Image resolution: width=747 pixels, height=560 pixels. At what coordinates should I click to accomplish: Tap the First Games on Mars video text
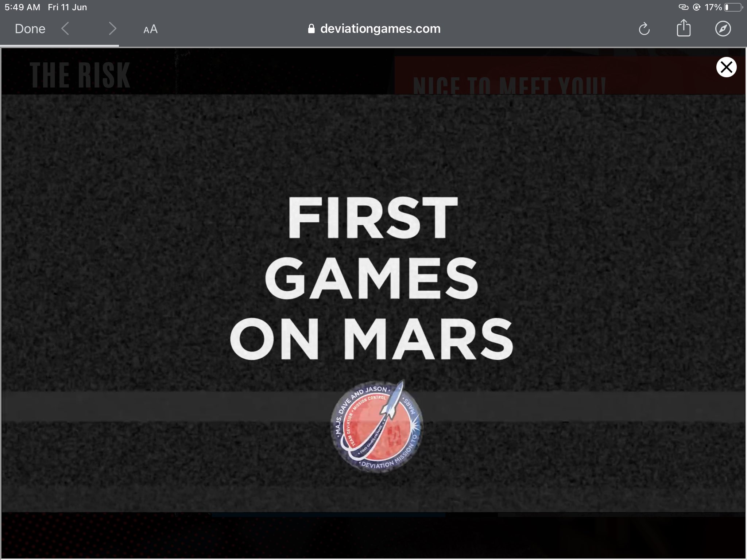(371, 278)
